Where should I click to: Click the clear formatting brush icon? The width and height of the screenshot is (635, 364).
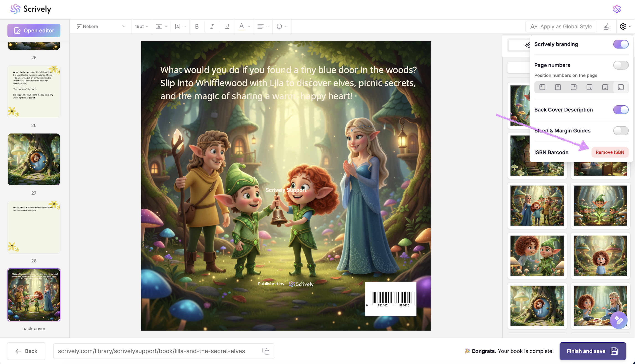tap(607, 26)
